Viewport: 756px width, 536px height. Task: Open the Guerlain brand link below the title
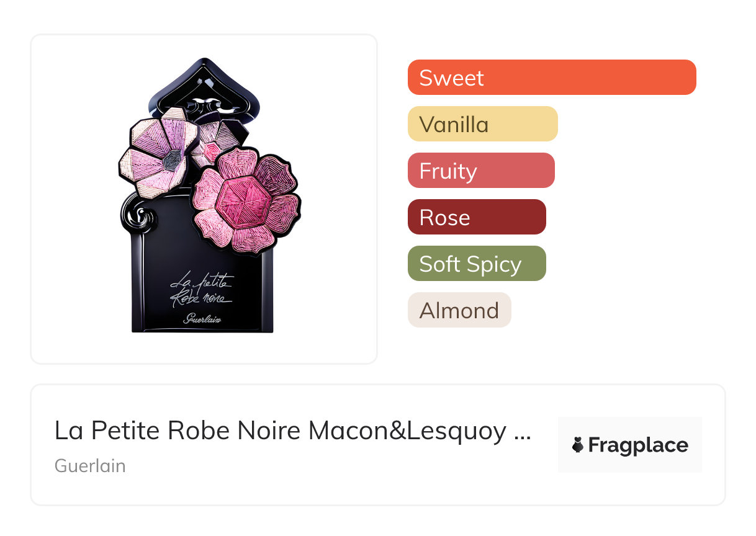click(90, 466)
